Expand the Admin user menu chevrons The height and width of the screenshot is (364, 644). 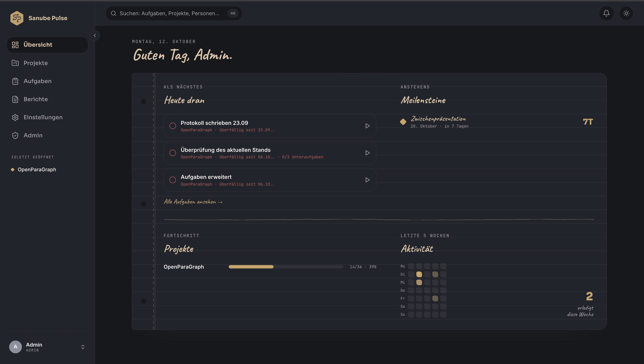[x=83, y=347]
